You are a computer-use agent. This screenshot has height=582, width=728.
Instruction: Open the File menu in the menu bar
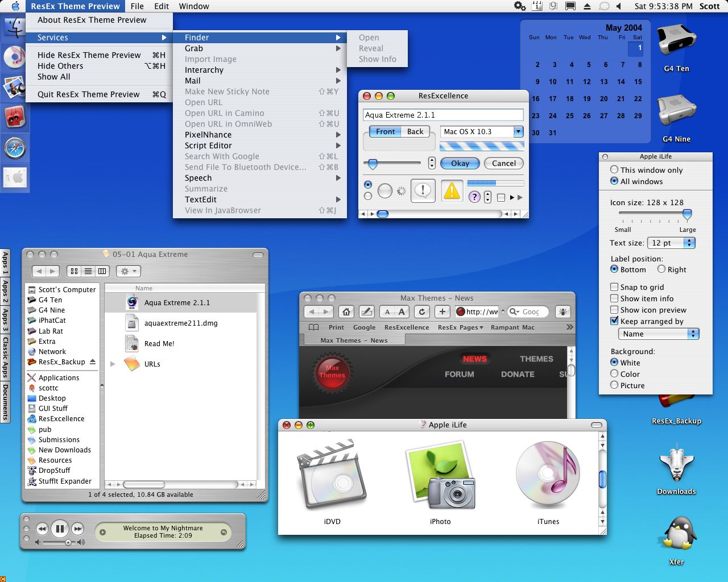click(x=137, y=6)
